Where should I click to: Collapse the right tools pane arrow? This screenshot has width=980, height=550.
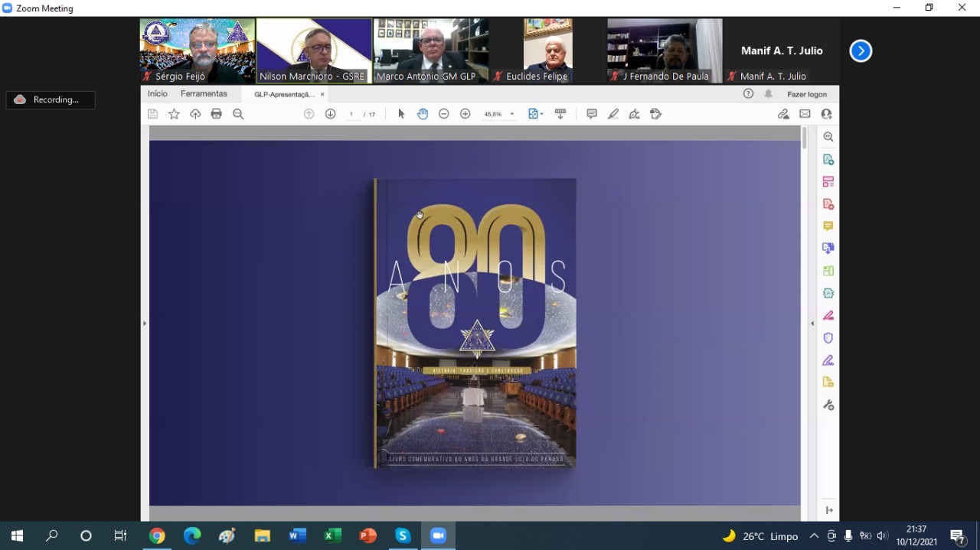[812, 324]
